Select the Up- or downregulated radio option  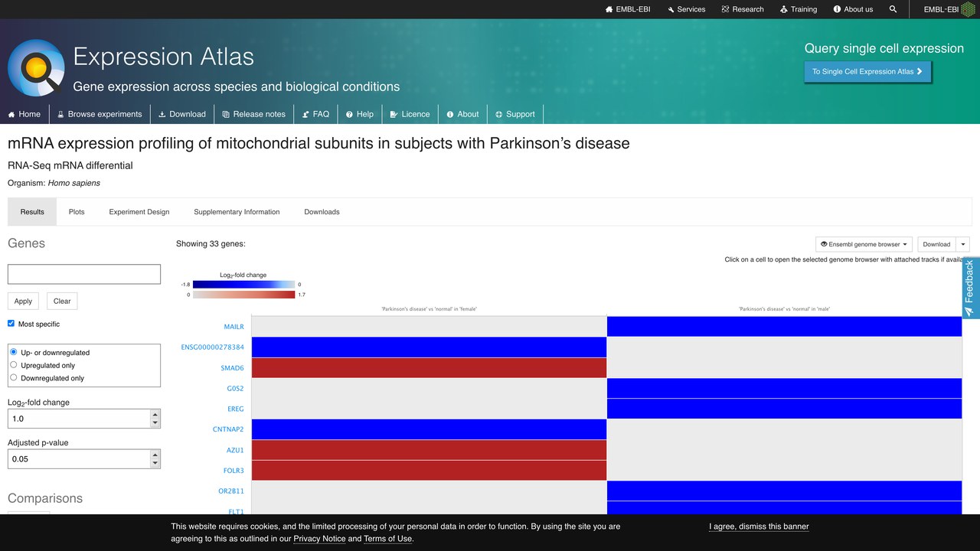14,352
